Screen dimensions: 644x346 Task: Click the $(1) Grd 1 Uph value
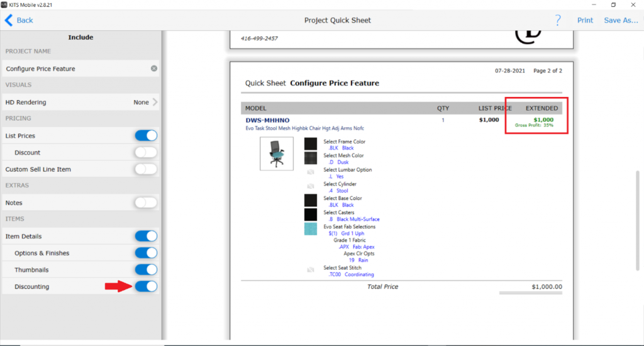(x=347, y=233)
